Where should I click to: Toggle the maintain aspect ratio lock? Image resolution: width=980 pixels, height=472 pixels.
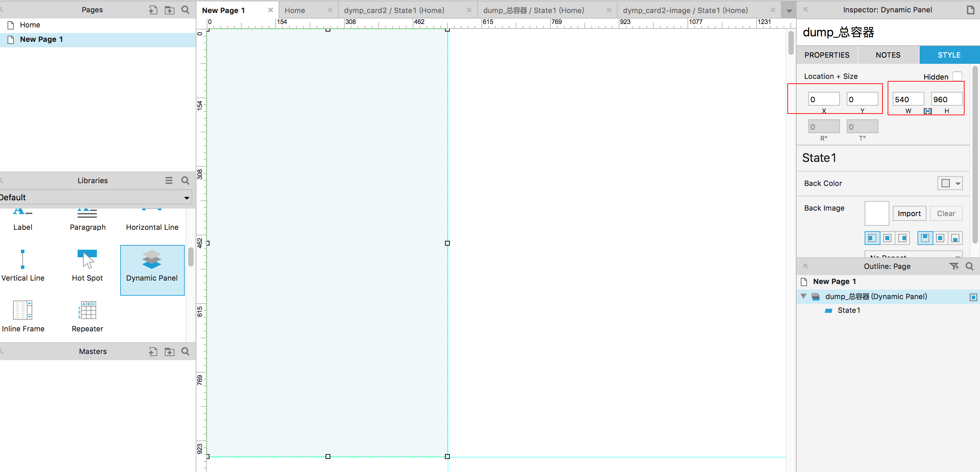[x=928, y=111]
